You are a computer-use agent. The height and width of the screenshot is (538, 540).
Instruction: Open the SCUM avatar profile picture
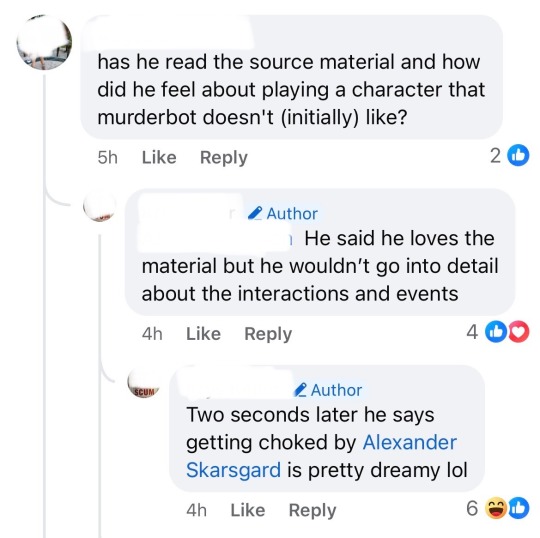tap(144, 382)
